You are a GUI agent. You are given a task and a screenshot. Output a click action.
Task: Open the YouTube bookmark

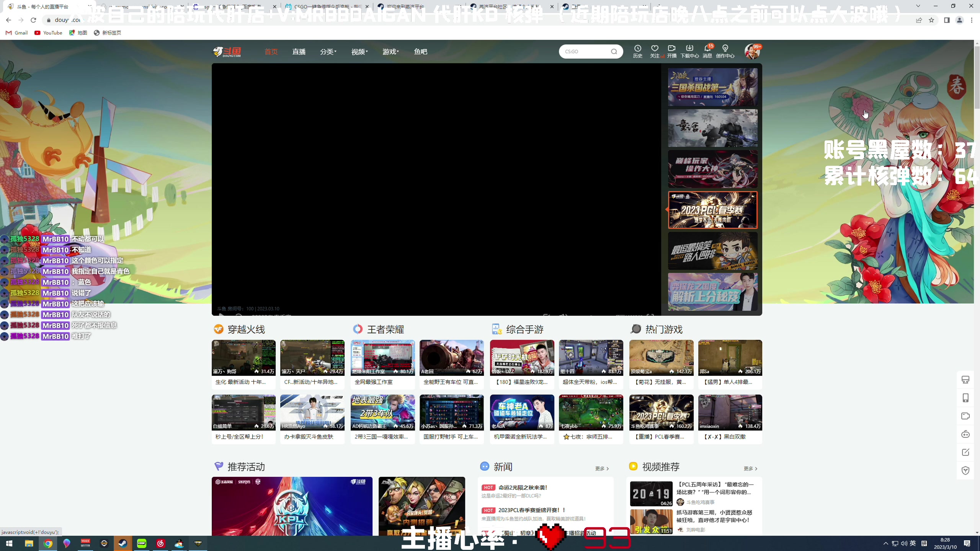click(x=48, y=33)
